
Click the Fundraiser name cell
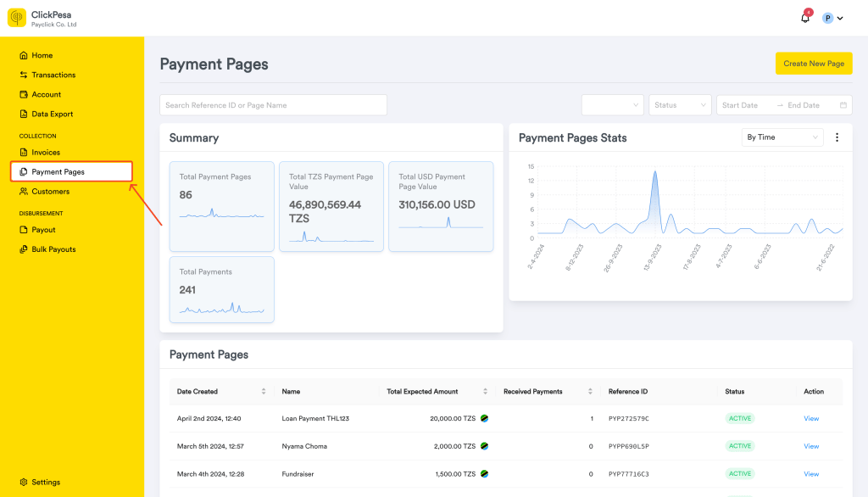click(298, 474)
